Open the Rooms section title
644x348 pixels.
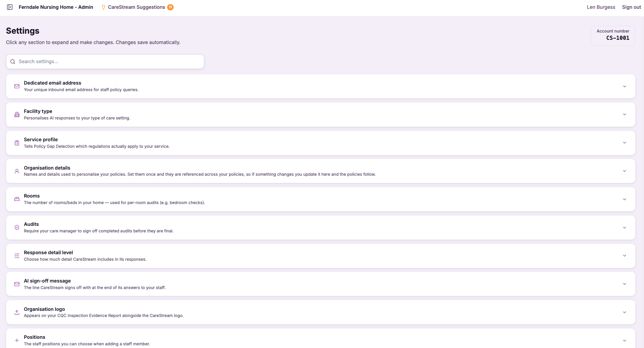32,196
